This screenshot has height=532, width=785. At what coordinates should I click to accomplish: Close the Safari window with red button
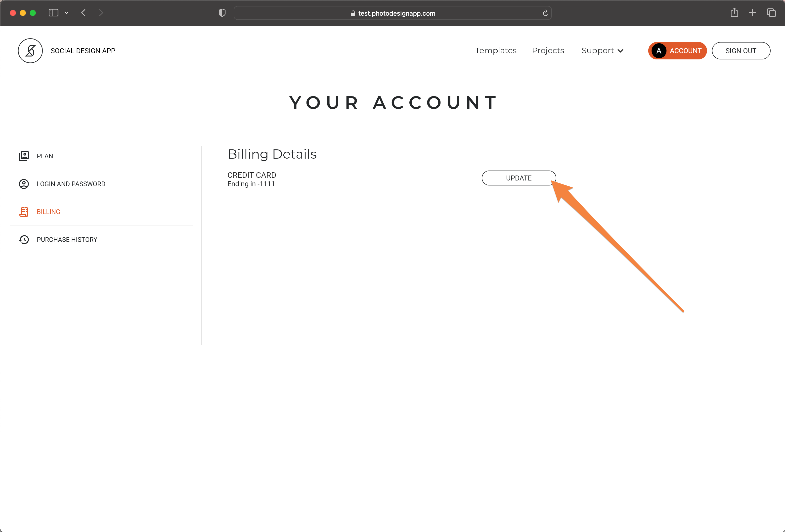click(x=13, y=13)
